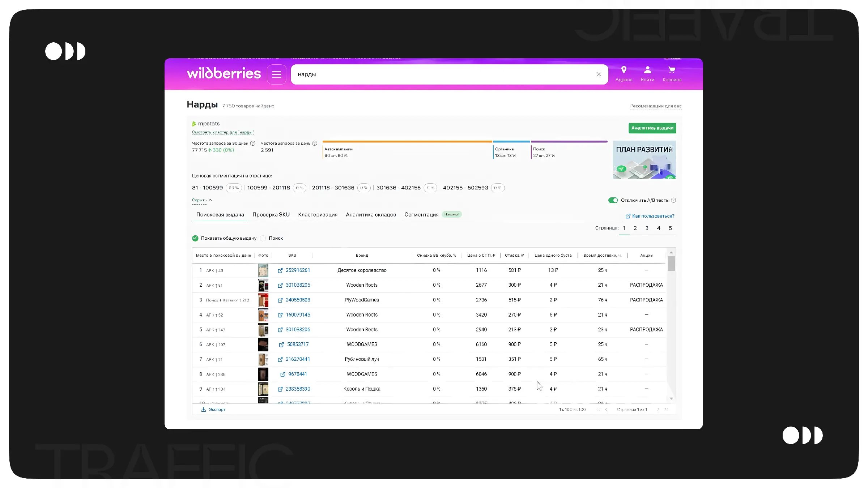
Task: Open external link icon for SKU 252916261
Action: pyautogui.click(x=280, y=270)
